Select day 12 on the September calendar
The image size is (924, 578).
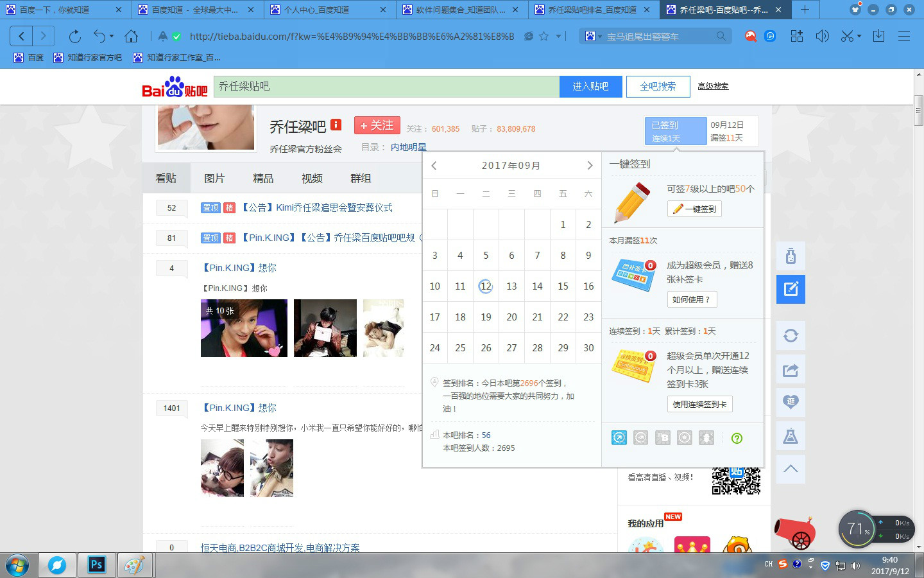[486, 286]
